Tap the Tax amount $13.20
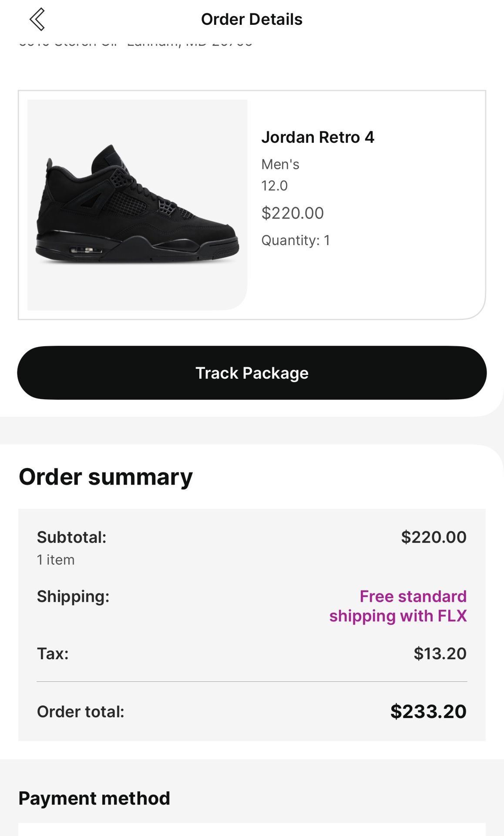Screen dimensions: 504x836 (440, 653)
